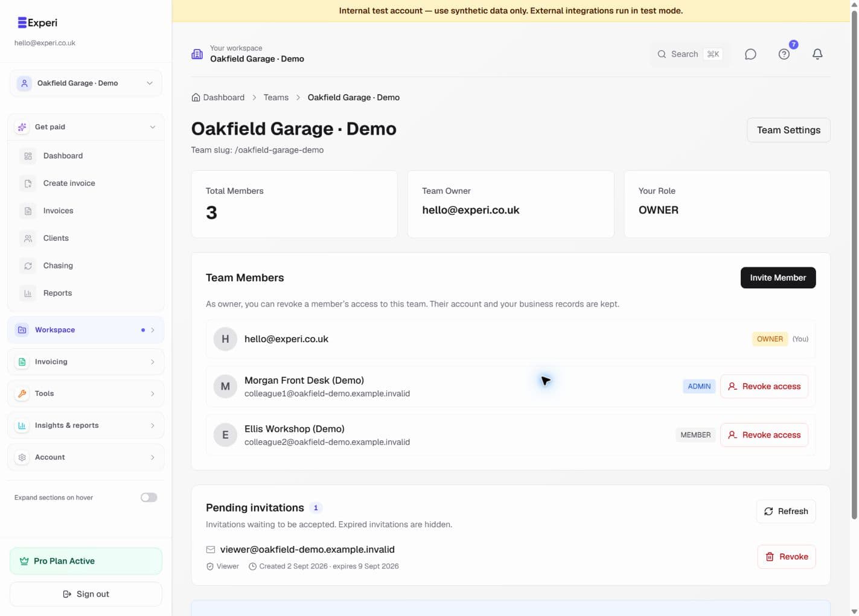Expand the Account section chevron
Viewport: 859px width, 616px height.
(x=153, y=457)
